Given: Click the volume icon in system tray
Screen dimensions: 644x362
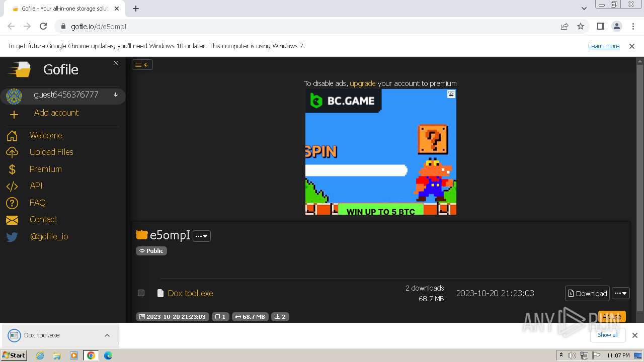Looking at the screenshot, I should pyautogui.click(x=572, y=355).
